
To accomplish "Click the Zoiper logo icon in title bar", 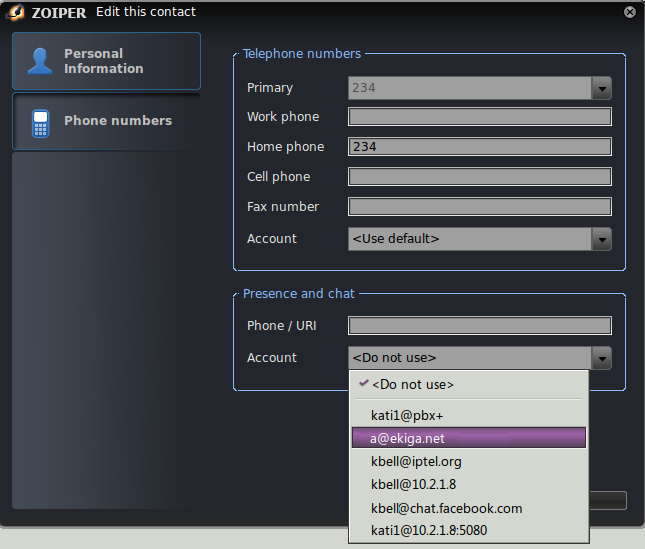I will point(17,13).
